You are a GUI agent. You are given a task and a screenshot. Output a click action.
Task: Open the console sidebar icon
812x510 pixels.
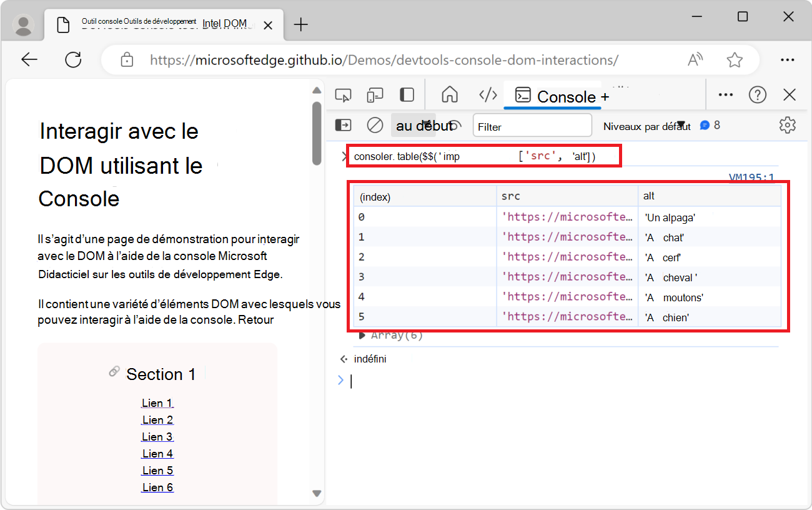[x=343, y=125]
